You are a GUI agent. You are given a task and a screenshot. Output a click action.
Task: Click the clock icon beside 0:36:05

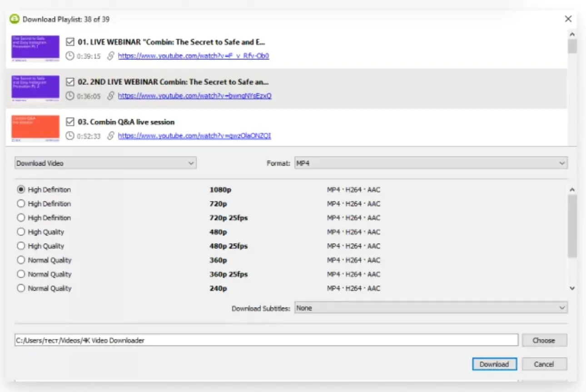point(70,96)
